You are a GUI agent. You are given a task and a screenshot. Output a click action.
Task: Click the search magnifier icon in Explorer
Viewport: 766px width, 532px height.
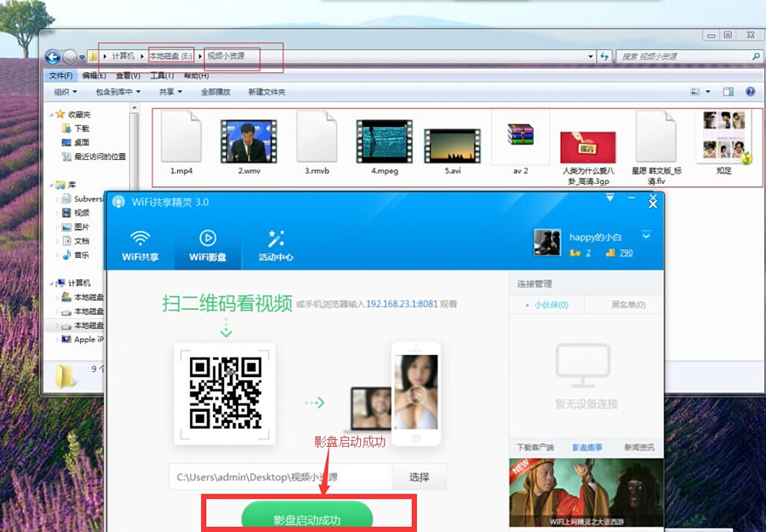[756, 57]
